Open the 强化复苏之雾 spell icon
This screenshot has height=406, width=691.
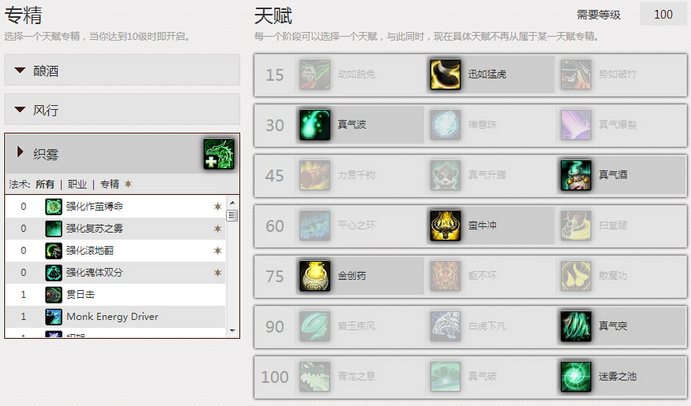point(54,228)
